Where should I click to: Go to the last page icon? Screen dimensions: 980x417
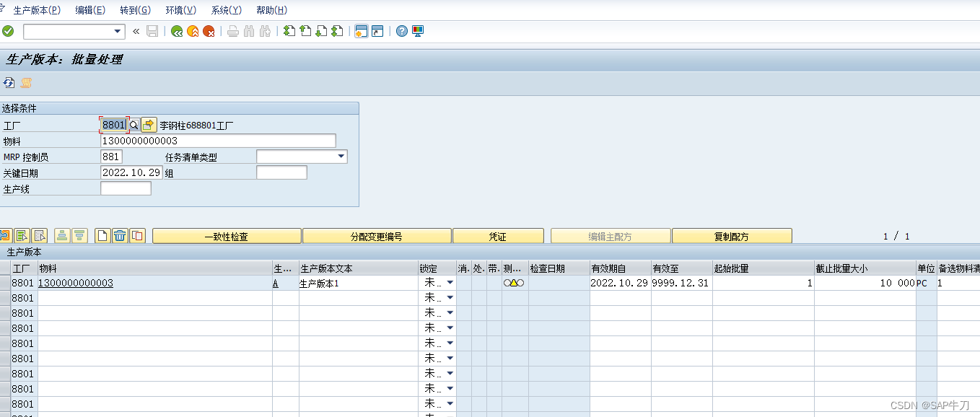[x=337, y=31]
